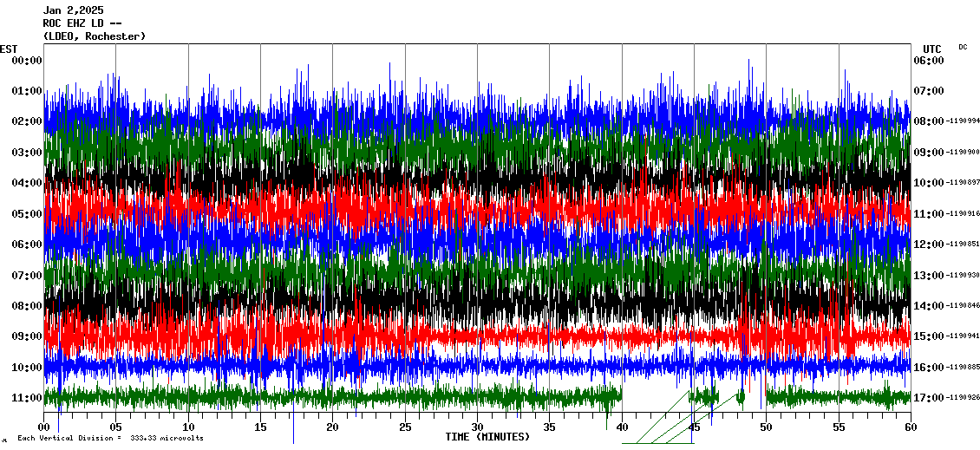
Task: Click the 60 minute tick on the x-axis
Action: (x=910, y=427)
